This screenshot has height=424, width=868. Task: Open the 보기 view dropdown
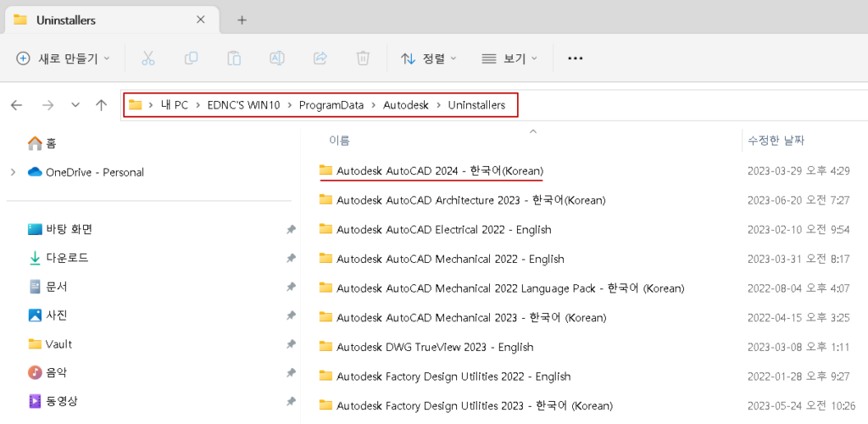[509, 59]
